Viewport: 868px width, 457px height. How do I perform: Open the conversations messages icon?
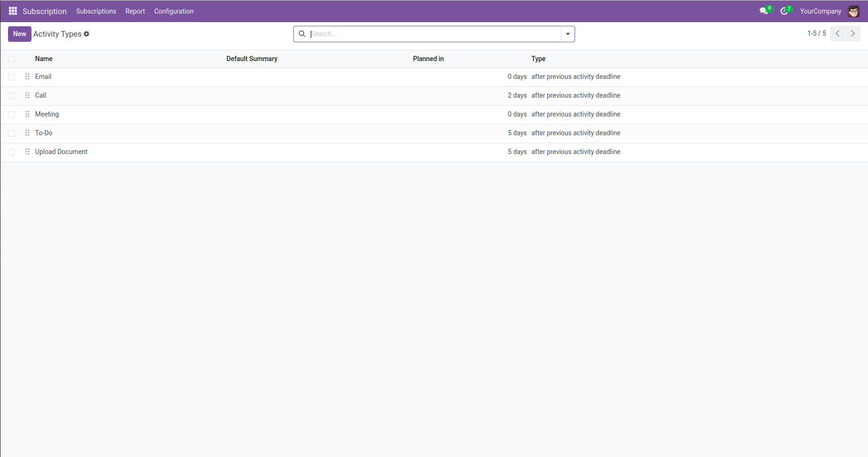pos(764,11)
